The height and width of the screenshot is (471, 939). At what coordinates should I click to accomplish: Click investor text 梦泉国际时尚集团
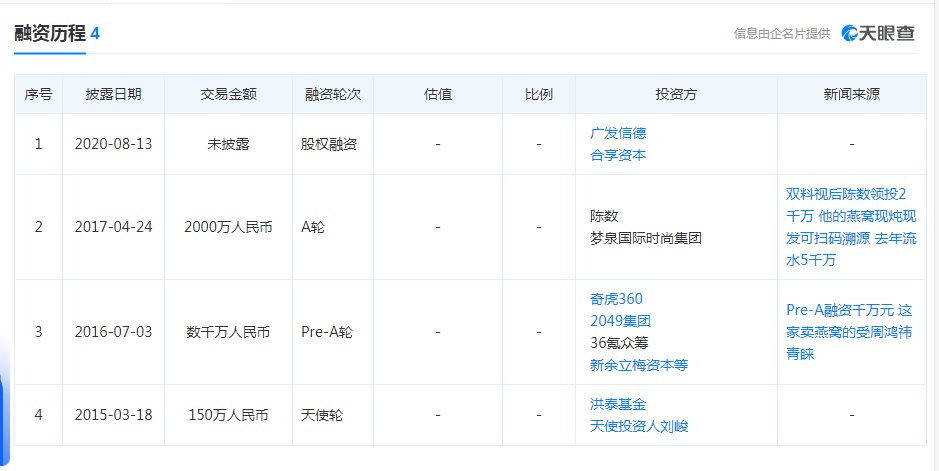(x=646, y=238)
